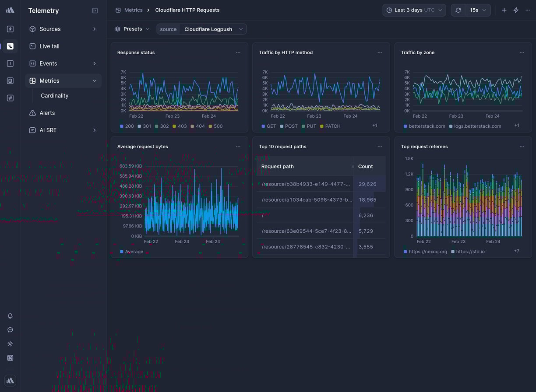Screen dimensions: 536x392
Task: Open the Cloudflare Logpush source dropdown
Action: coord(213,29)
